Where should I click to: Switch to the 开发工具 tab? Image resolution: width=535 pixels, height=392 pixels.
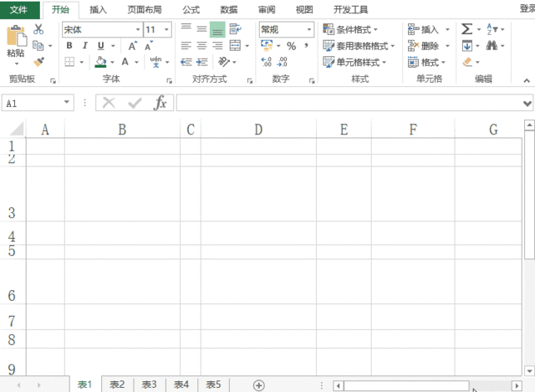[350, 9]
